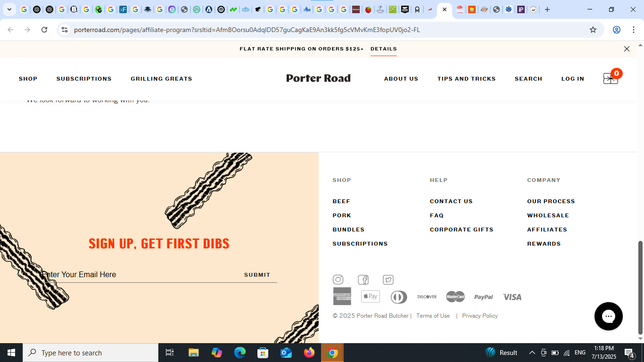
Task: Click SUBMIT for the email signup
Action: point(257,275)
